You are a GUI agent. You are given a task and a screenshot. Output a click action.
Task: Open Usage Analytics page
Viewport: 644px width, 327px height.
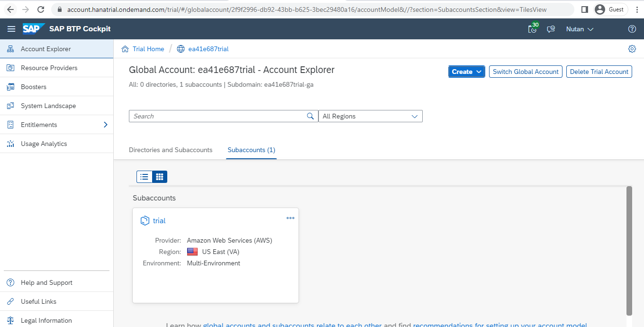56,144
